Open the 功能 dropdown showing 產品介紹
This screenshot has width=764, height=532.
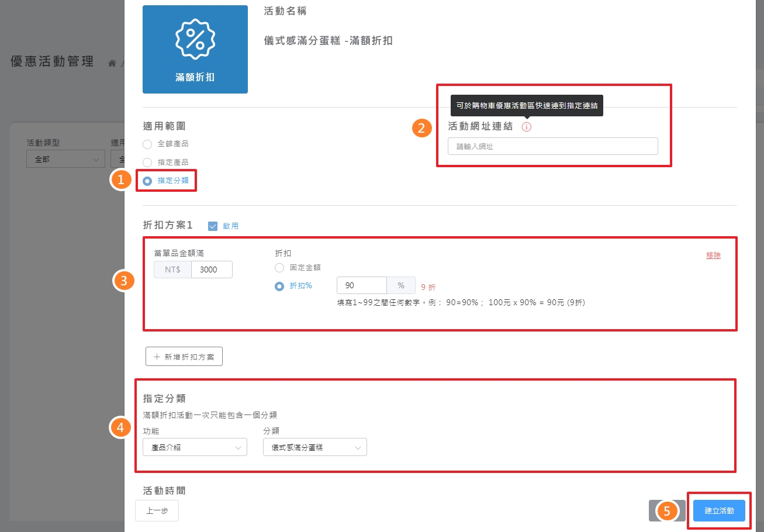(195, 447)
